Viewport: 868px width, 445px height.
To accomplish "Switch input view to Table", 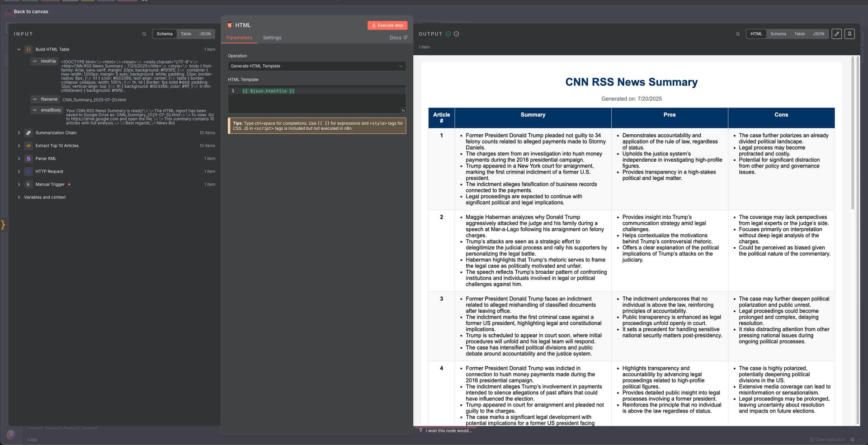I will [186, 34].
